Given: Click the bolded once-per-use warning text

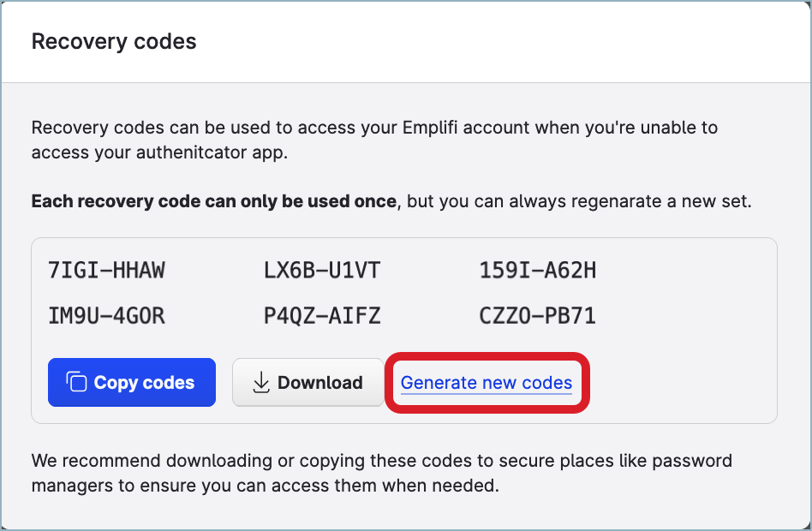Looking at the screenshot, I should 211,201.
